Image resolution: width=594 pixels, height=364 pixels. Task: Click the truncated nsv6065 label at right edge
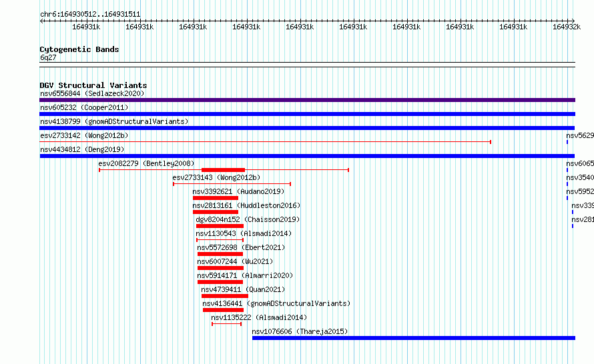[x=580, y=163]
